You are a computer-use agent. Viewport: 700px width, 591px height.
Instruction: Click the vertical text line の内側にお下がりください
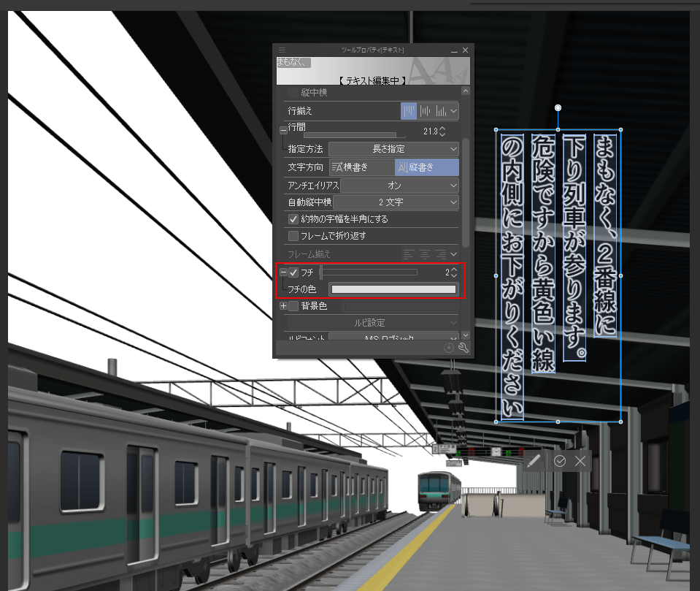point(512,277)
